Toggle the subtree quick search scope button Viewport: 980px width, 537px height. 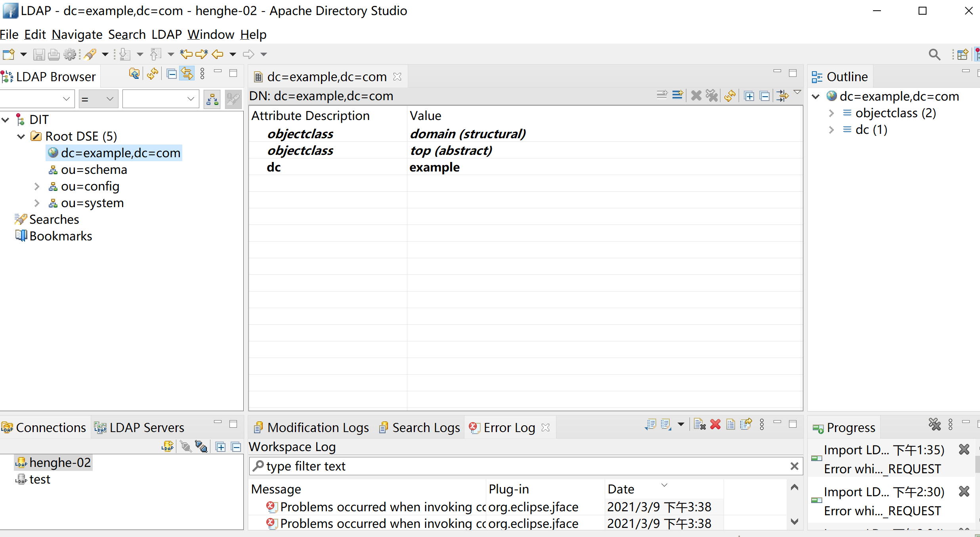click(212, 99)
